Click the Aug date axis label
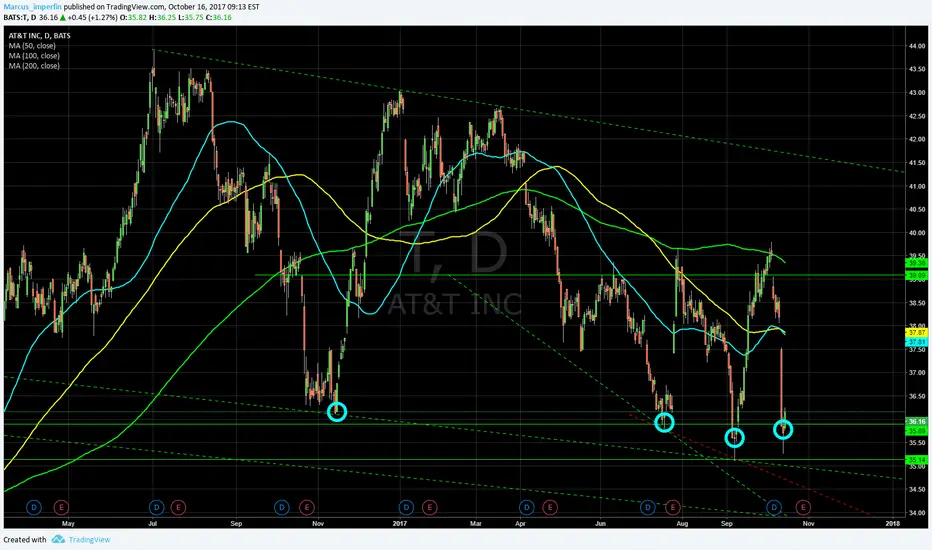This screenshot has width=932, height=550. coord(682,524)
